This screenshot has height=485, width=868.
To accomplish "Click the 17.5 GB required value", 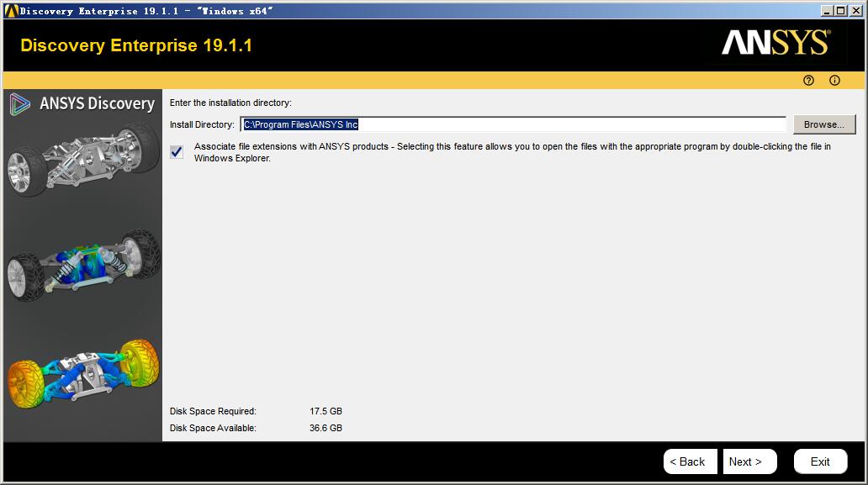I will coord(325,411).
